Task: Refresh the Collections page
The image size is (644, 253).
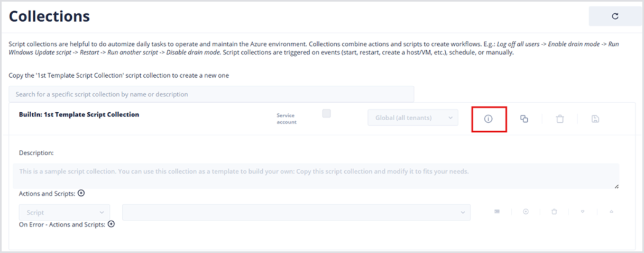Action: (x=615, y=16)
